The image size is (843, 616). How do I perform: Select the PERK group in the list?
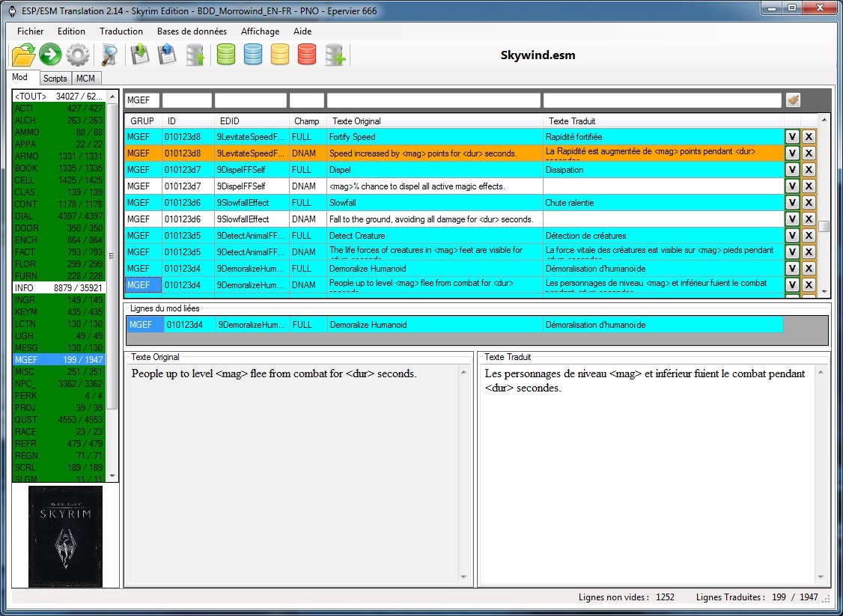[58, 396]
